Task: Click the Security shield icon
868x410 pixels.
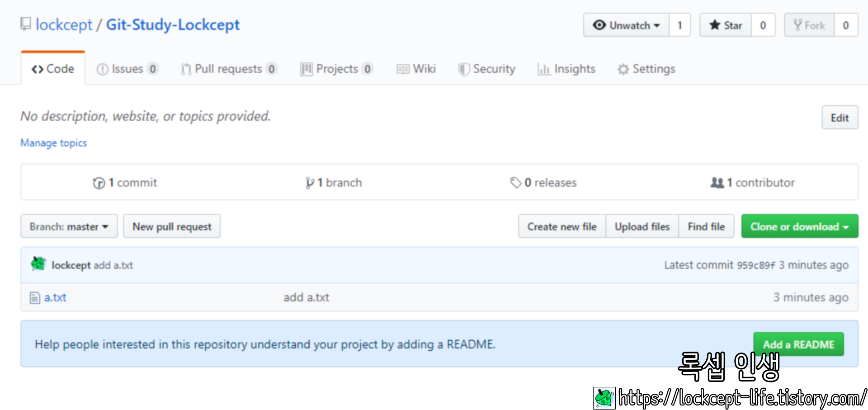Action: (x=464, y=69)
